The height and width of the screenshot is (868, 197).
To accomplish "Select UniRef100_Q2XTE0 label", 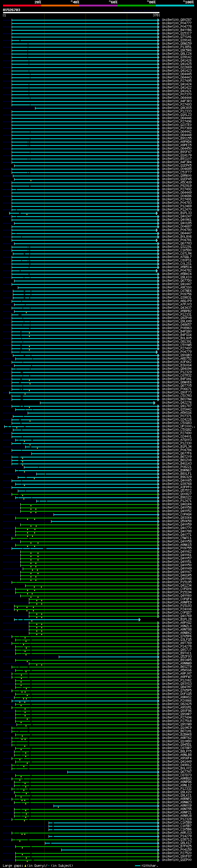I will point(176,125).
